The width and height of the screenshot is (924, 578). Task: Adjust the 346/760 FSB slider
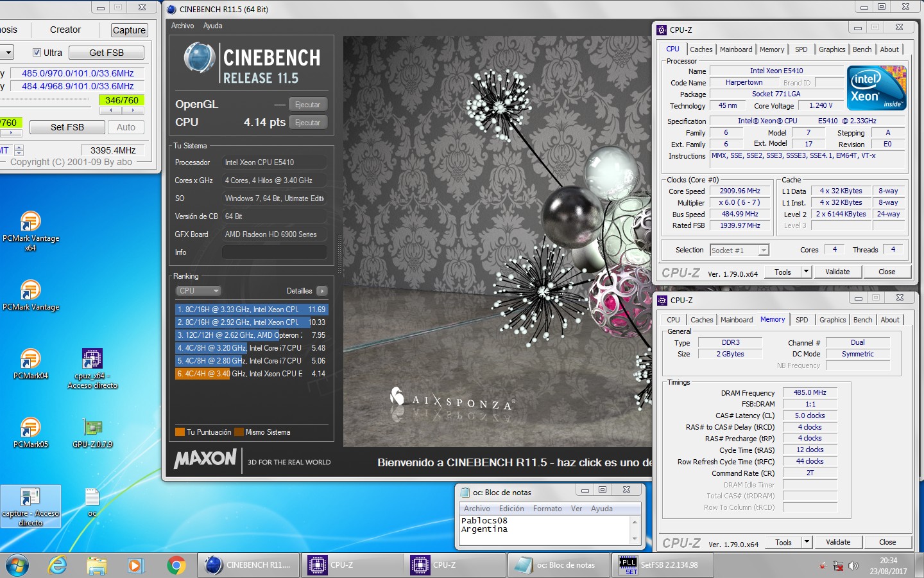click(121, 110)
